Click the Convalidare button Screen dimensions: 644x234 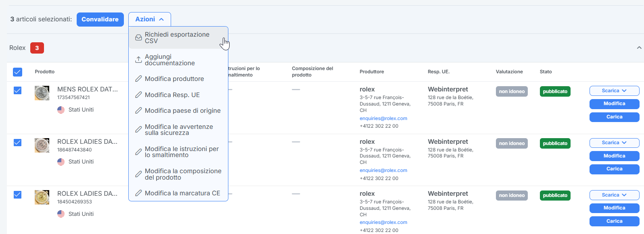coord(100,19)
